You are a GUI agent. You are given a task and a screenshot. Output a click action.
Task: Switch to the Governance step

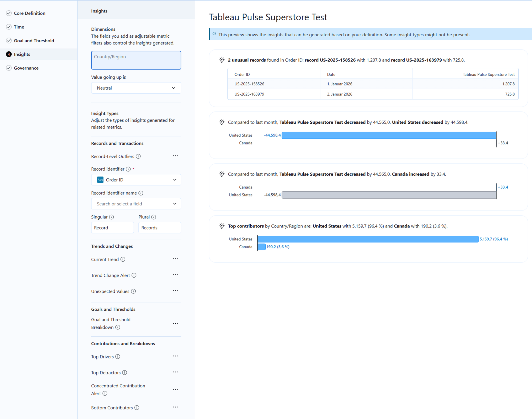click(26, 68)
